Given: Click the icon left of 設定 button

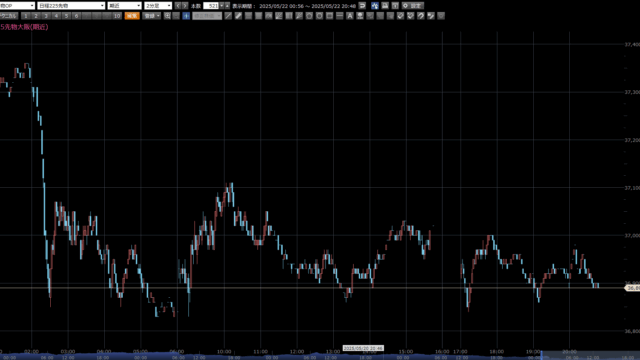Looking at the screenshot, I should coord(395,6).
